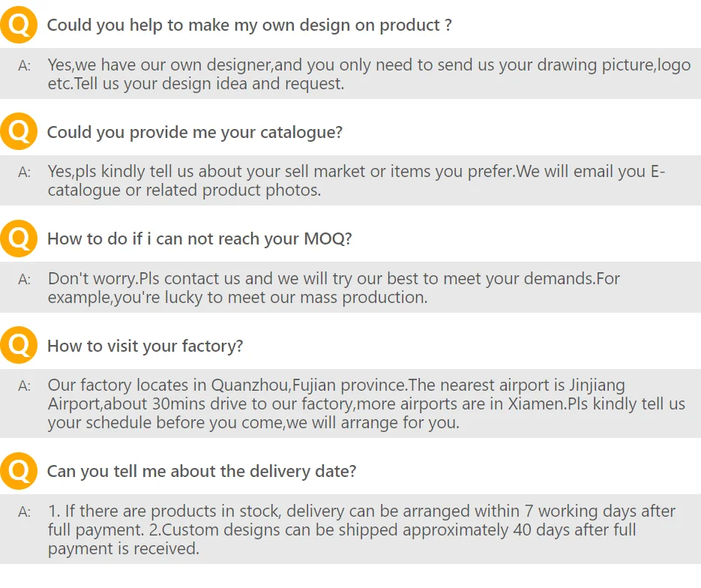Click the Q icon beside the design question
Screen dimensions: 701x588
(19, 25)
